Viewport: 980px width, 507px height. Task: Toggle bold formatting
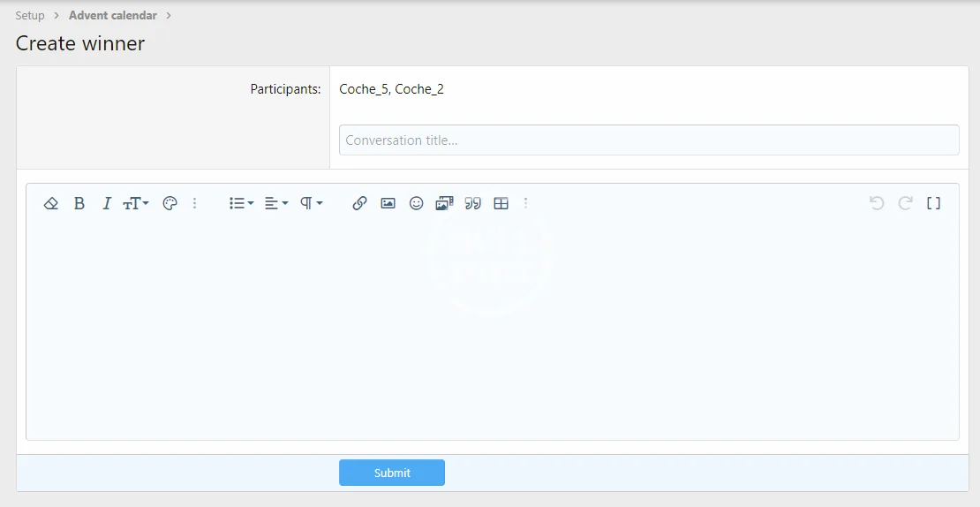[79, 203]
